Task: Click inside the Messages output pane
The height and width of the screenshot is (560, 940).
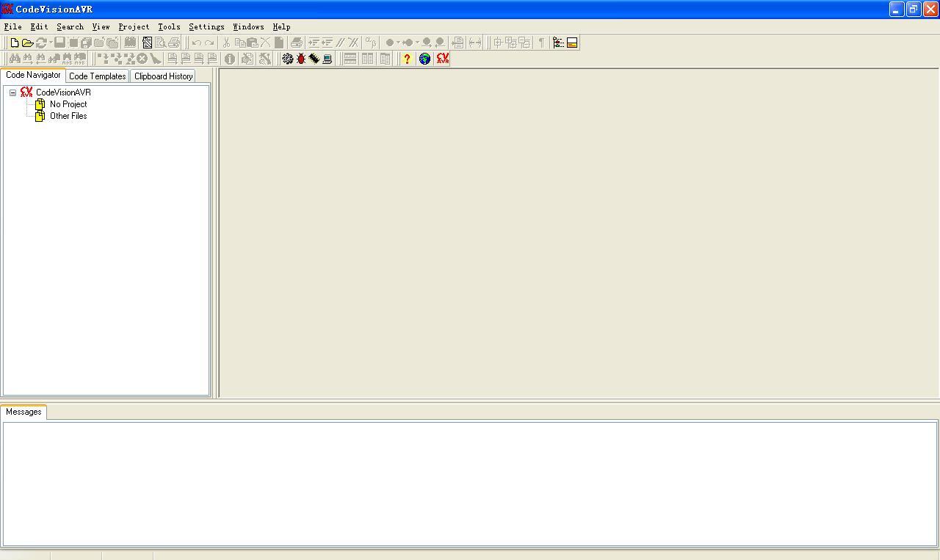Action: (x=470, y=483)
